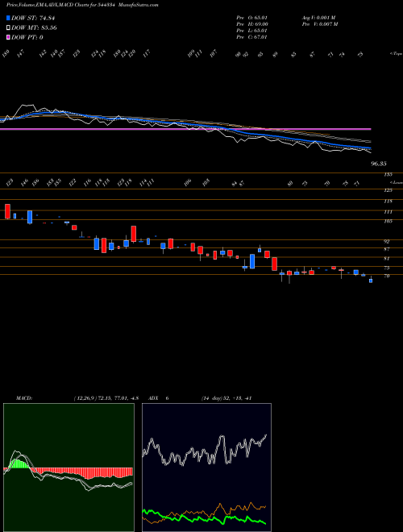The width and height of the screenshot is (403, 532).
Task: Select the 'DOW MT: 83.56' legend text
Action: [34, 28]
